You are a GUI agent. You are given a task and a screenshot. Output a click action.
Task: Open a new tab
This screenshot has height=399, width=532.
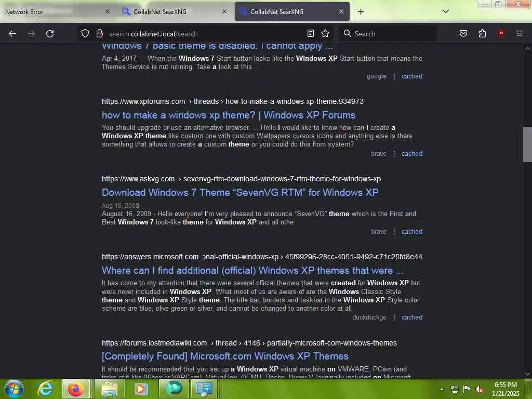(361, 12)
